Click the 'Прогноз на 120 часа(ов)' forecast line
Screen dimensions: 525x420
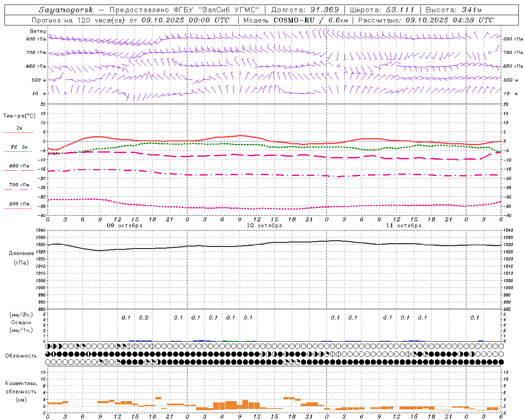(79, 20)
